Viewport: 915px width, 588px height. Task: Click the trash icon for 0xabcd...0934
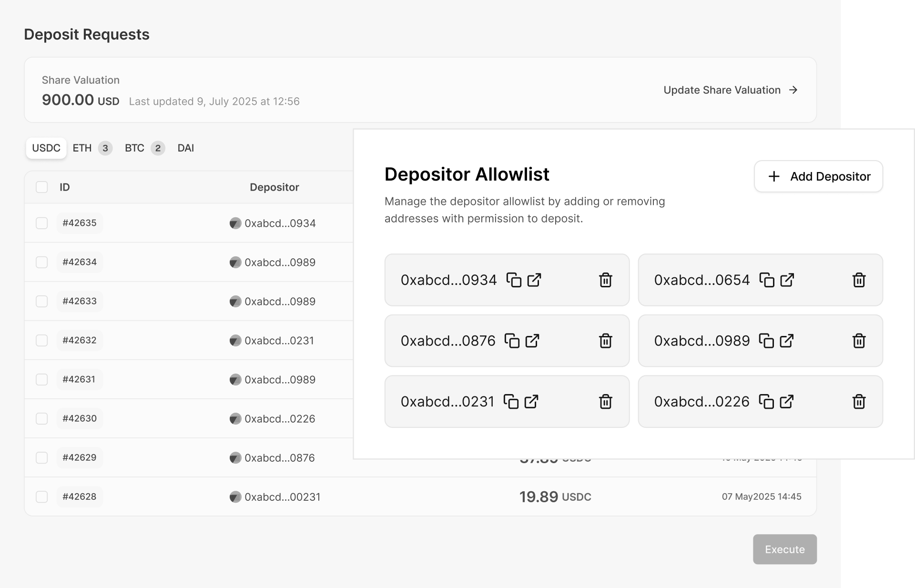coord(605,280)
